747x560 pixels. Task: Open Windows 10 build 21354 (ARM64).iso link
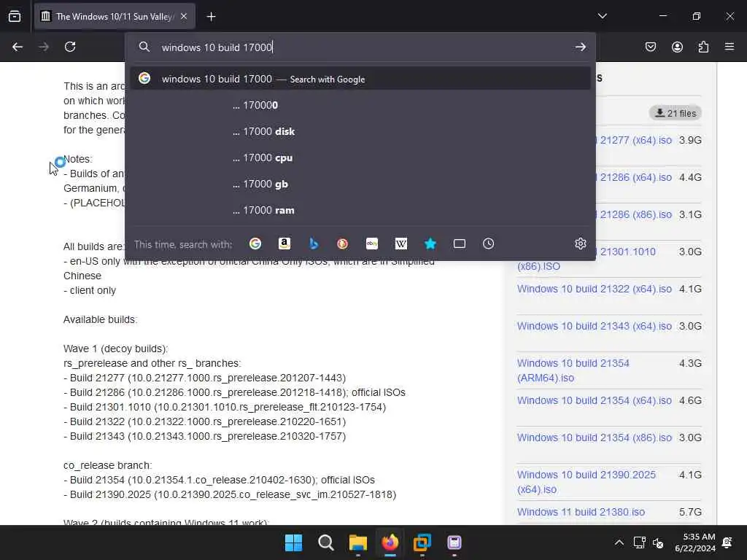573,370
